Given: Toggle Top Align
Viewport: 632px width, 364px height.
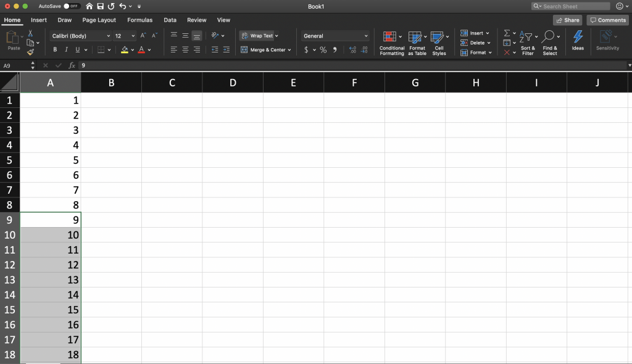Looking at the screenshot, I should [173, 35].
